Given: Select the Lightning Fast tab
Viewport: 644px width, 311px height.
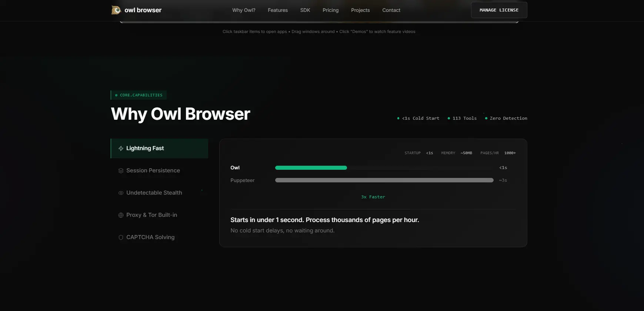Looking at the screenshot, I should pos(159,148).
